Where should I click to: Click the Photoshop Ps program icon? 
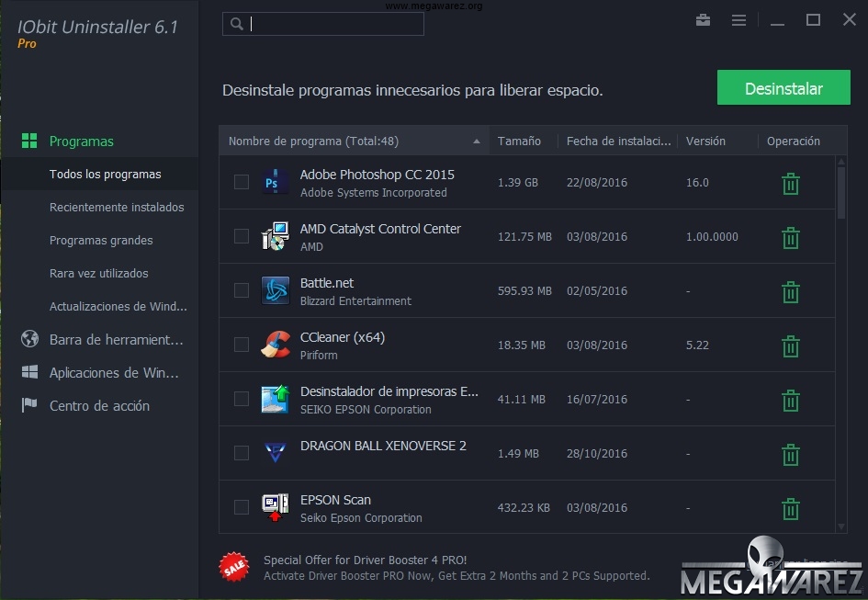tap(276, 182)
